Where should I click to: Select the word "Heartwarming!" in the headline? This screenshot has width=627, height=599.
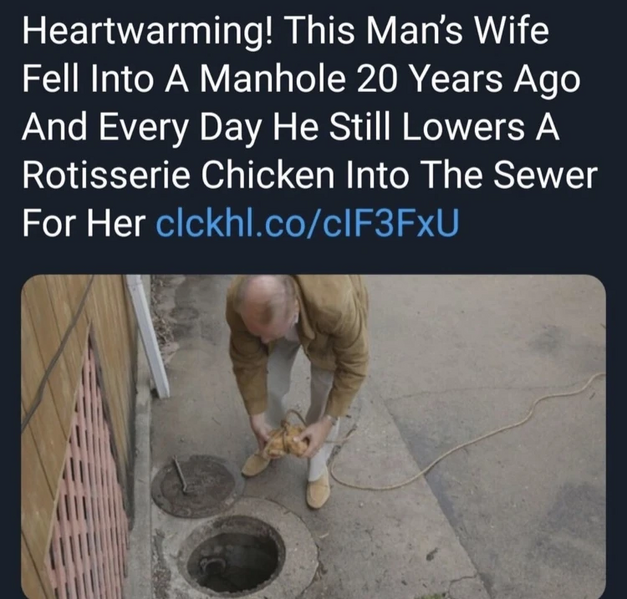(x=148, y=33)
